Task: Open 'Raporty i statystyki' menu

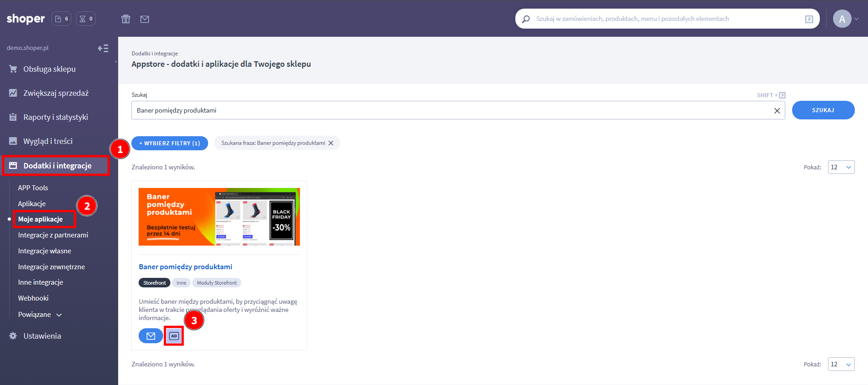Action: 55,117
